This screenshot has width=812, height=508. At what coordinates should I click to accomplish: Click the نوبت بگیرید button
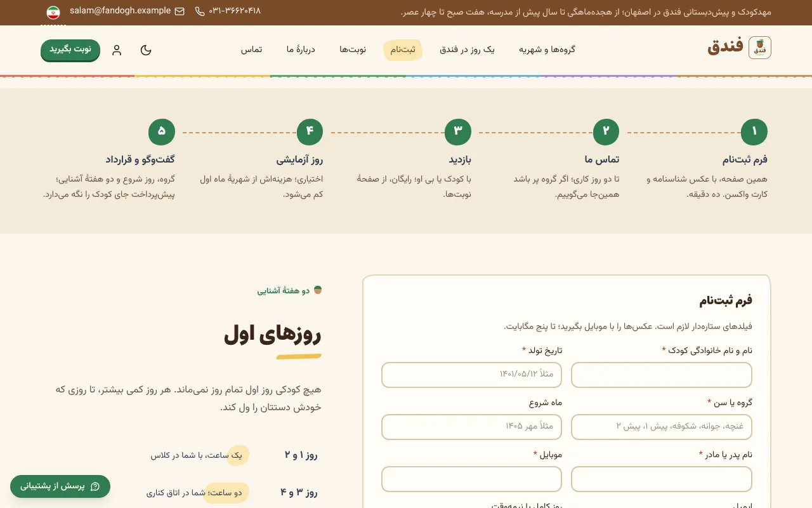tap(70, 50)
